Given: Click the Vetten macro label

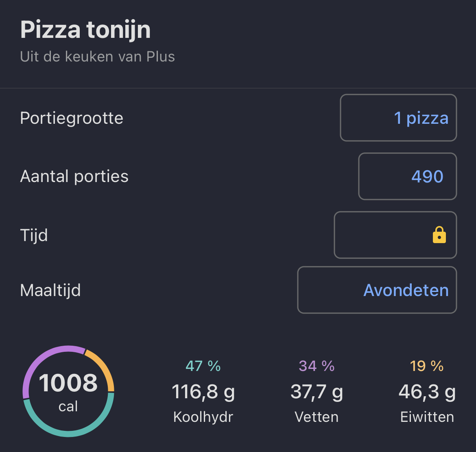Looking at the screenshot, I should point(317,417).
